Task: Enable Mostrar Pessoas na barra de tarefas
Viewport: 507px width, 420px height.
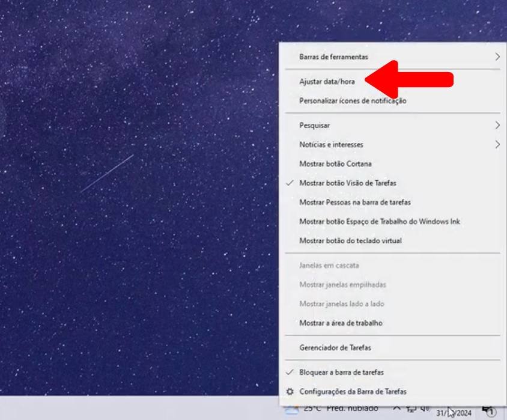Action: click(x=354, y=202)
